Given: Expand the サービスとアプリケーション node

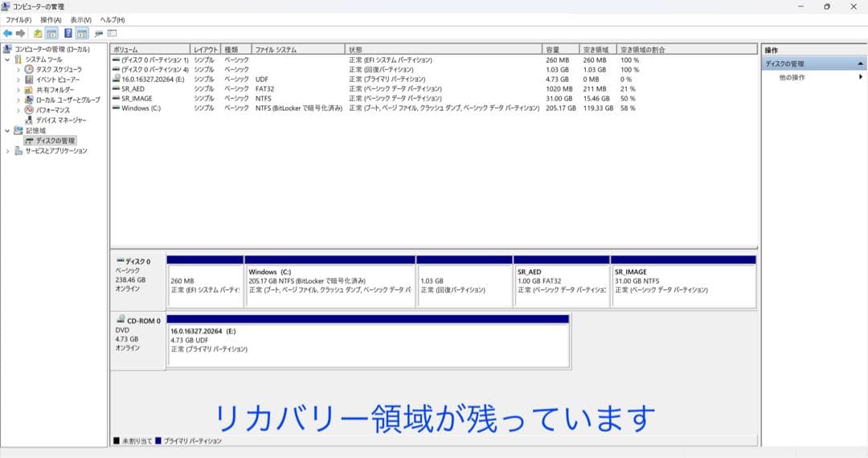Looking at the screenshot, I should [7, 151].
